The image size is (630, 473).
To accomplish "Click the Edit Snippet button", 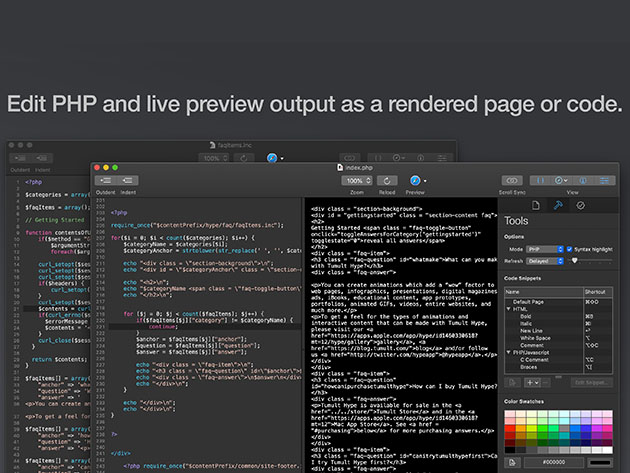I will (x=592, y=383).
